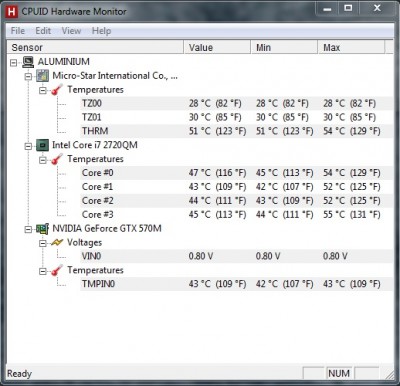Collapse Temperatures under NVIDIA GeForce

click(x=43, y=271)
